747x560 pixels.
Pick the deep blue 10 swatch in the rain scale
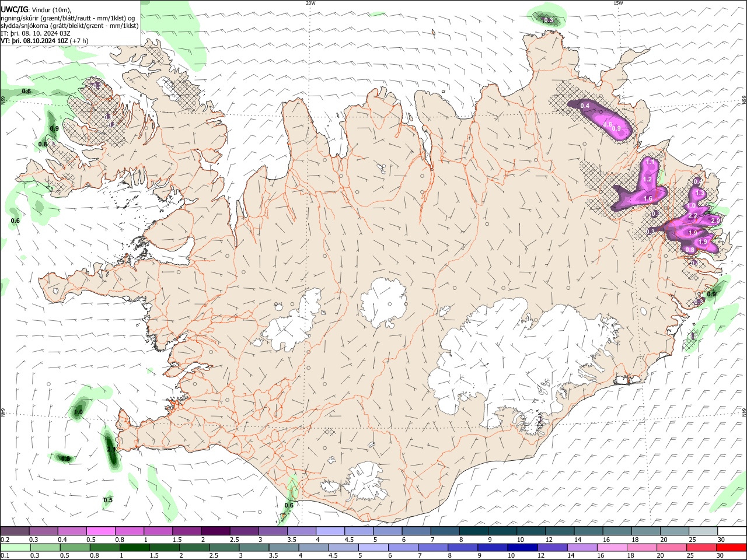(522, 547)
